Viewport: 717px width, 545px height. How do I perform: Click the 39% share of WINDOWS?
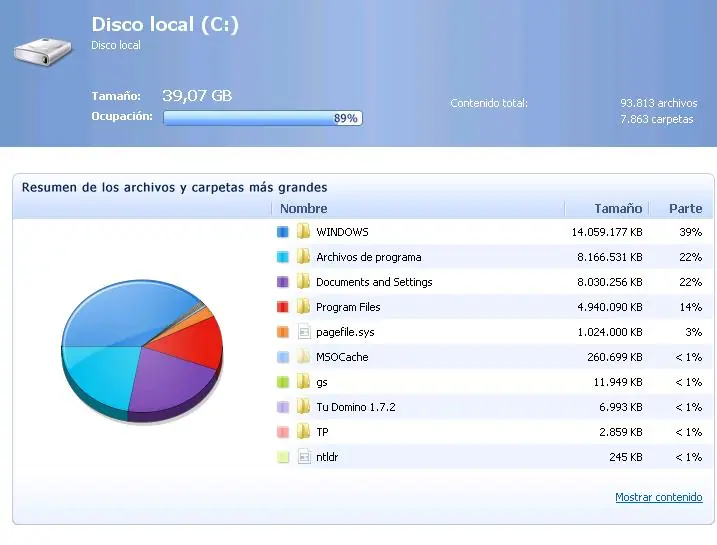[690, 232]
